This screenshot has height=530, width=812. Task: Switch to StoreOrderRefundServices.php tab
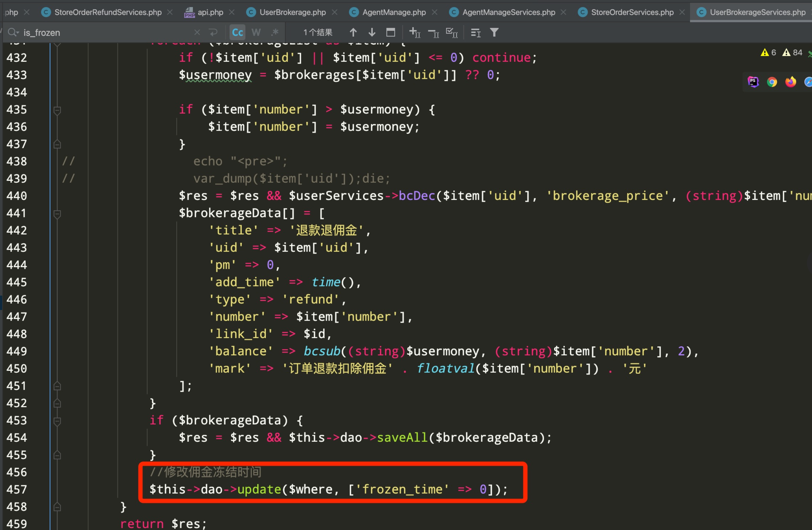click(x=108, y=12)
